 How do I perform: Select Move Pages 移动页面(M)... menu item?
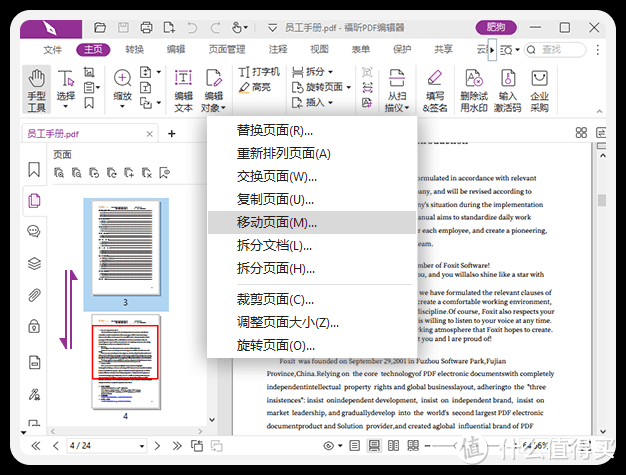312,222
